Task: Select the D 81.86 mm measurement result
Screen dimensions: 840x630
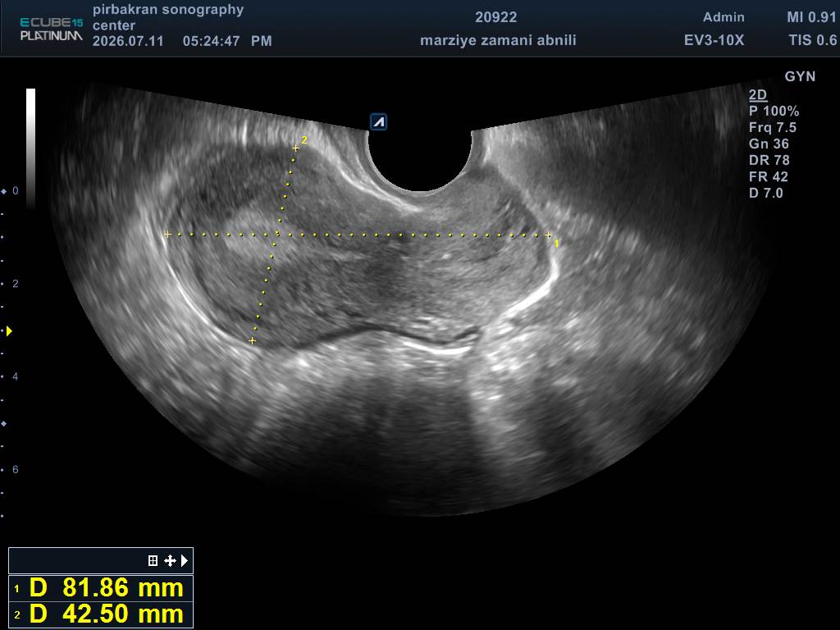Action: 101,587
